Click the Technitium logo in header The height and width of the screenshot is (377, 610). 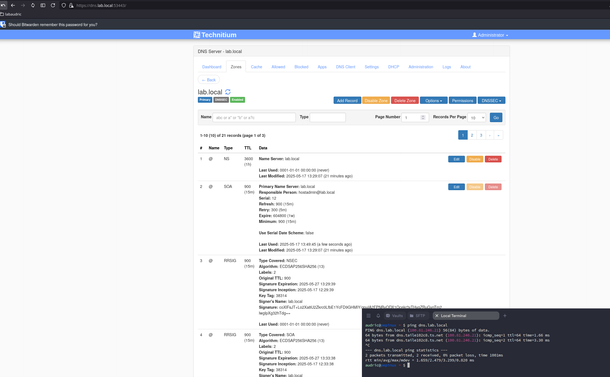(215, 35)
